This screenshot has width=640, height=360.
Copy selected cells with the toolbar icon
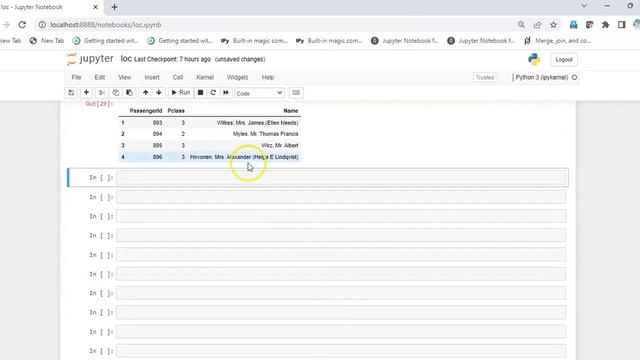point(116,93)
